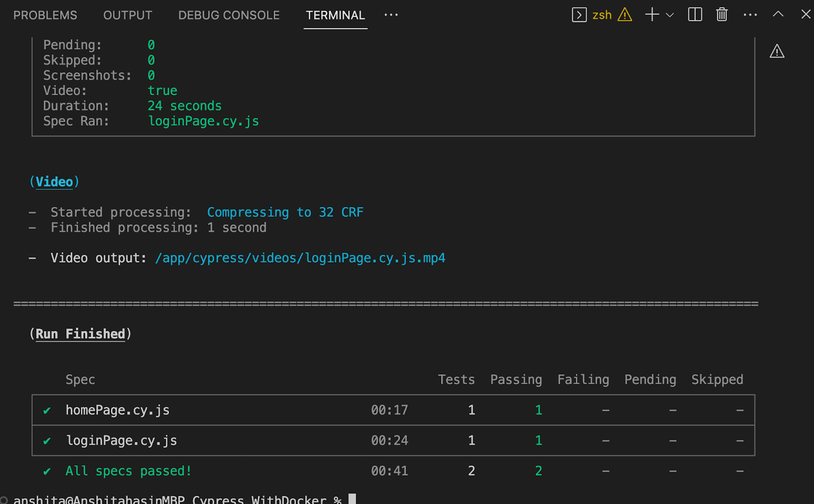Click the terminal prompt input area
Screen dimensions: 814x504
(351, 498)
